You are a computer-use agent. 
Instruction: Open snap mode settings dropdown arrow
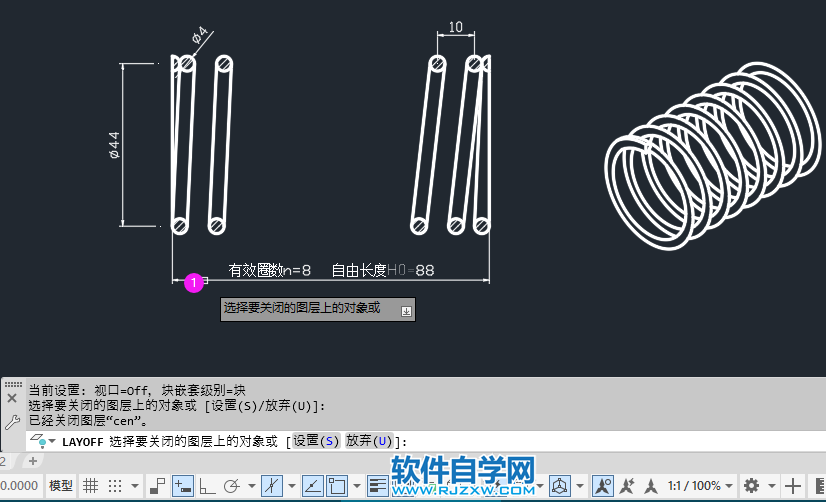pyautogui.click(x=135, y=486)
